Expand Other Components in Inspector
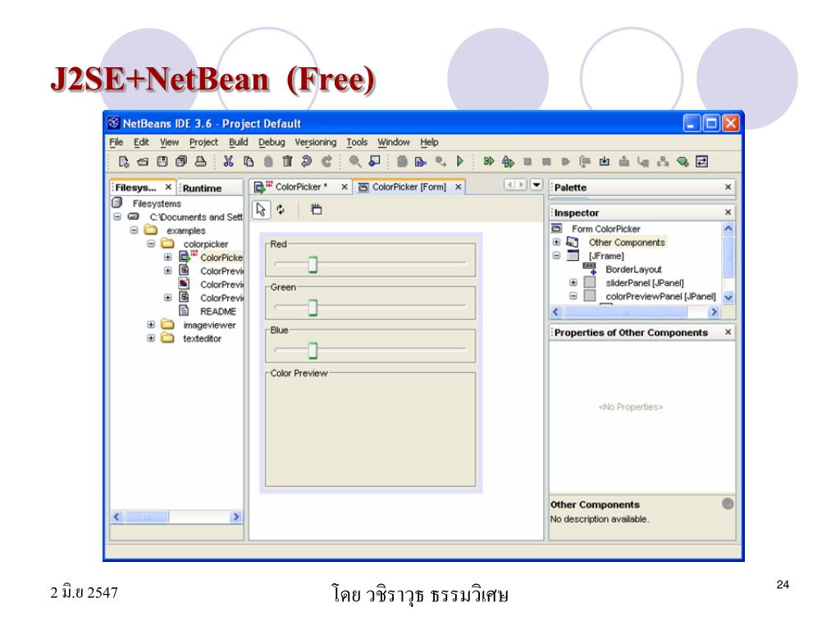This screenshot has width=840, height=630. click(x=557, y=242)
